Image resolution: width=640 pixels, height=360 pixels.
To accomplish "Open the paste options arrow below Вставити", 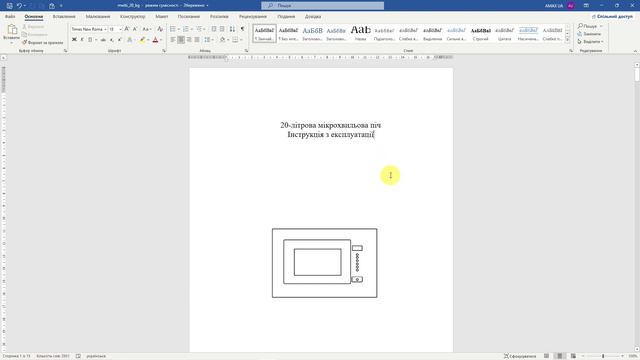I will (x=11, y=43).
